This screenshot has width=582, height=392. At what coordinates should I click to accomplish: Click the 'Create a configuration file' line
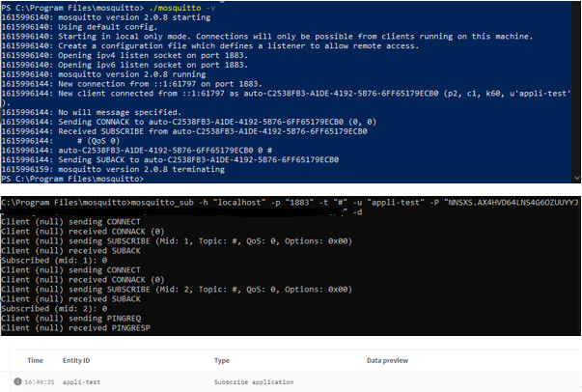(210, 46)
